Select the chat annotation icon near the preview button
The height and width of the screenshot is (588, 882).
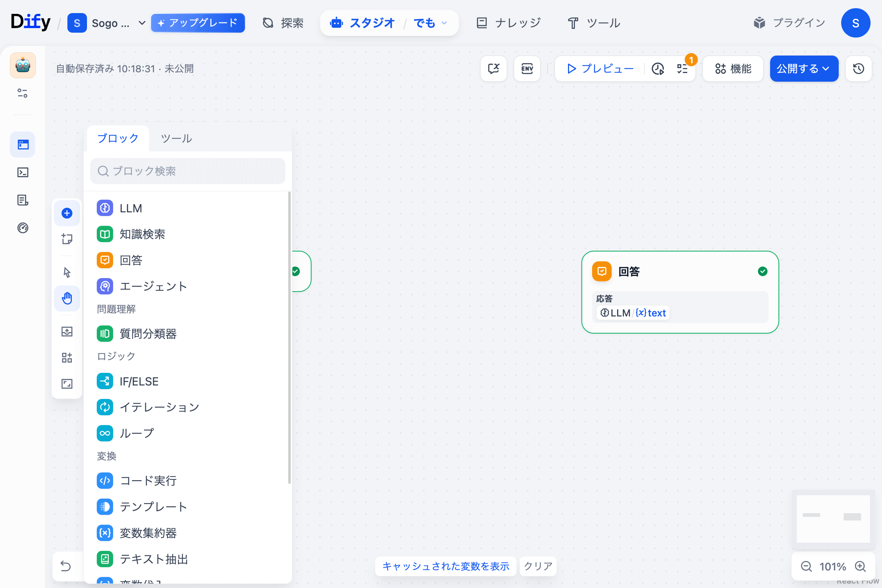click(493, 69)
